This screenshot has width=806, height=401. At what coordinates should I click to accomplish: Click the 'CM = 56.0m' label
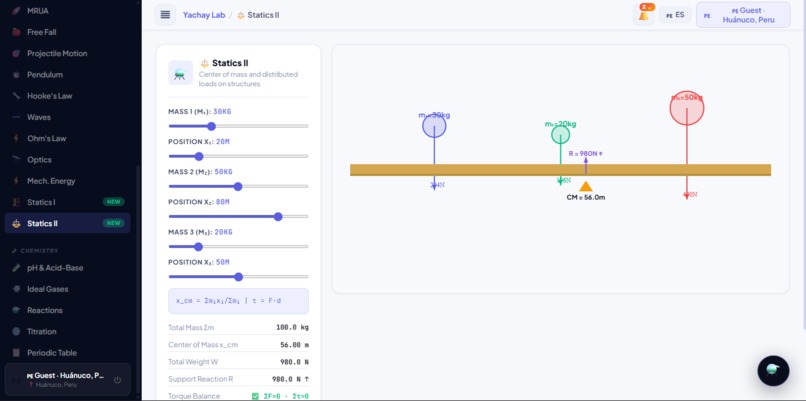pos(585,197)
